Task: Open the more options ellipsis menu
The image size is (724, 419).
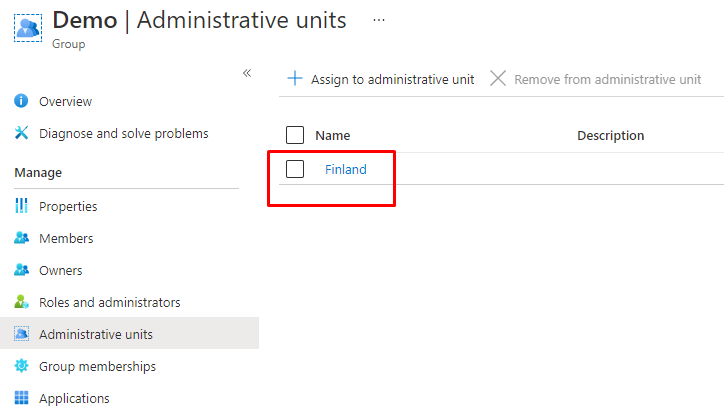Action: pyautogui.click(x=378, y=20)
